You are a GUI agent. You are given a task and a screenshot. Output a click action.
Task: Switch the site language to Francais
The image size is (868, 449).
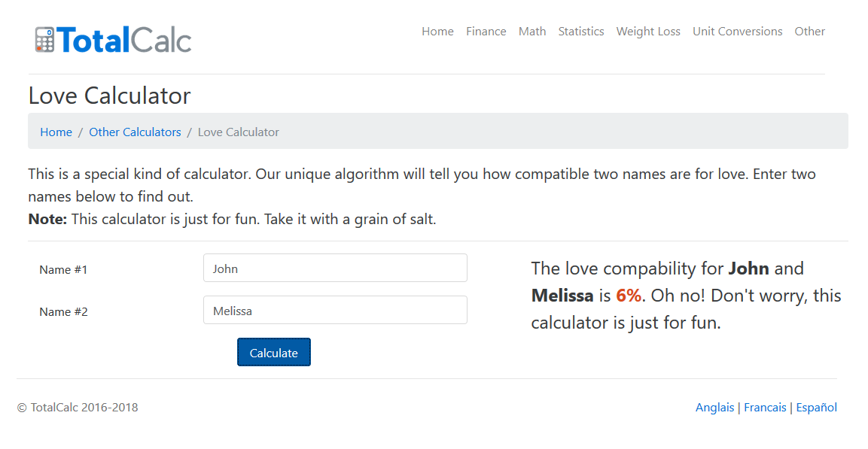click(x=765, y=407)
